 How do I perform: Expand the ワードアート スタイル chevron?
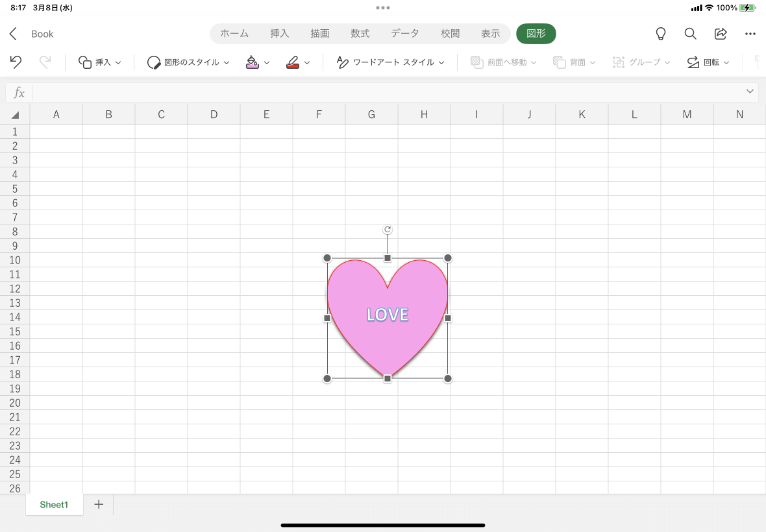point(441,62)
